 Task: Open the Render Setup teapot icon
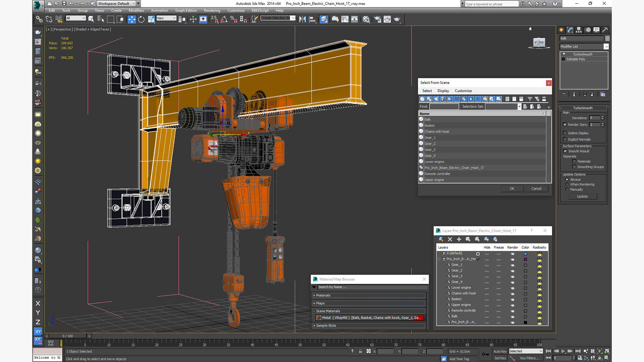[x=377, y=19]
